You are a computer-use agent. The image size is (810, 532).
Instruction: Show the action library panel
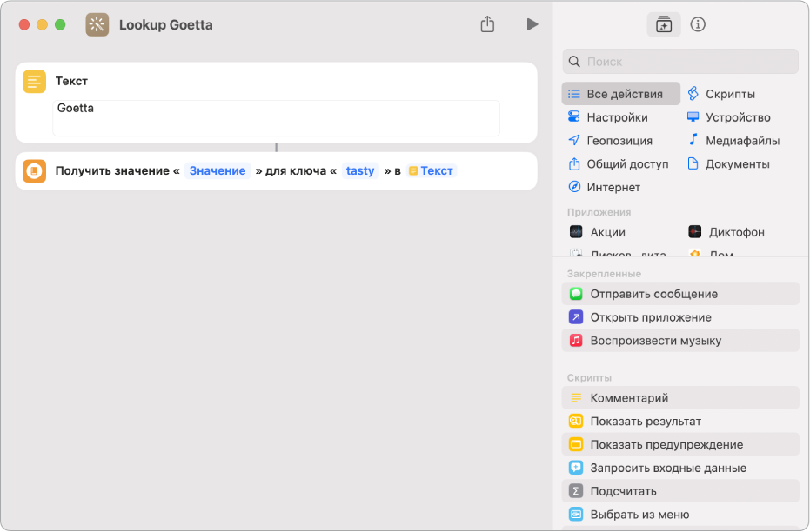click(x=663, y=24)
